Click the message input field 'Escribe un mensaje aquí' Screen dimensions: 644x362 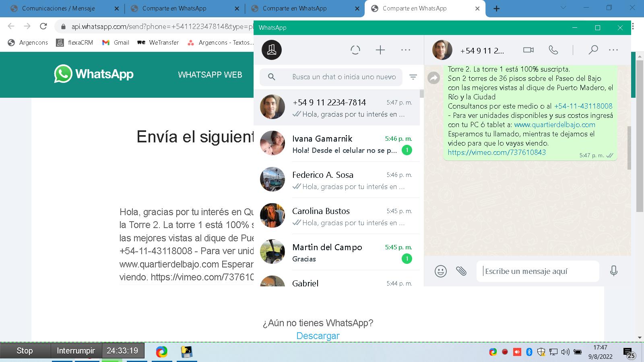(538, 271)
